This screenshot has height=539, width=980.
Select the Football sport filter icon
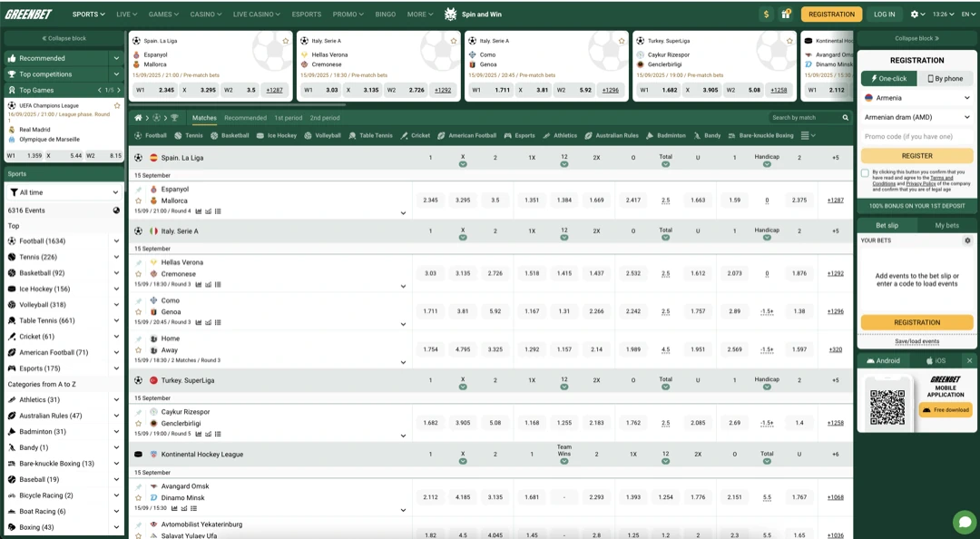[x=138, y=136]
